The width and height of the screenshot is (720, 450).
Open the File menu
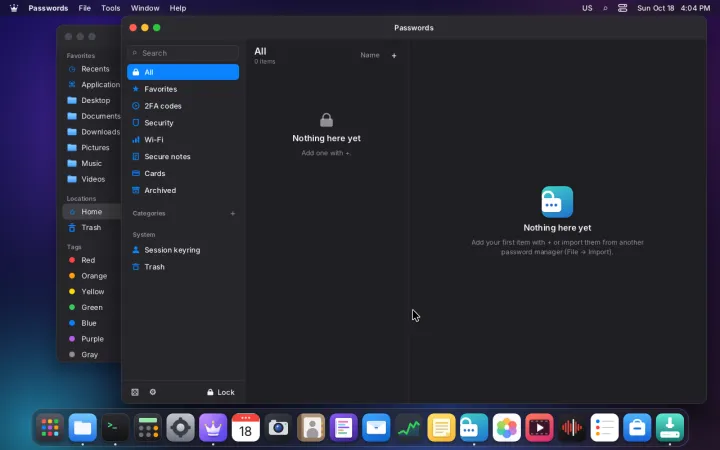(84, 8)
